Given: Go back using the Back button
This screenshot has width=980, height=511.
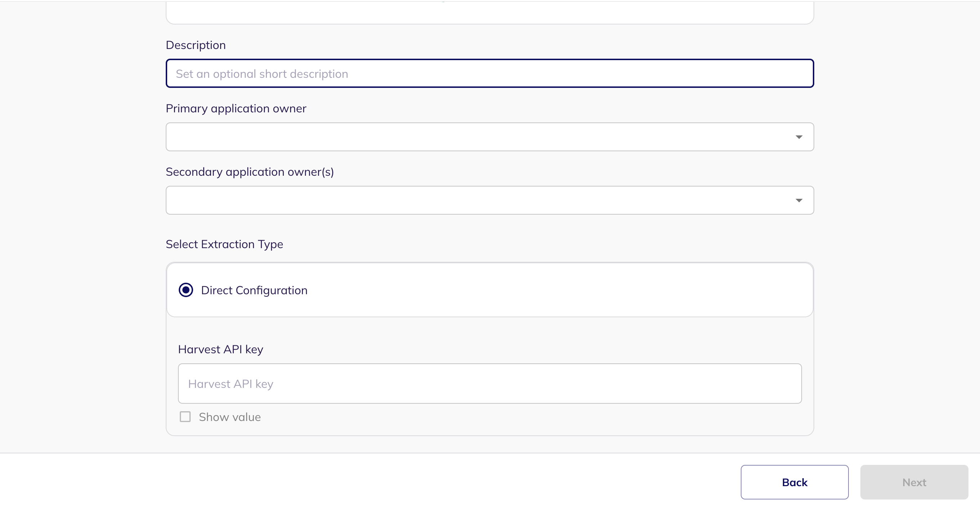Looking at the screenshot, I should pos(794,482).
